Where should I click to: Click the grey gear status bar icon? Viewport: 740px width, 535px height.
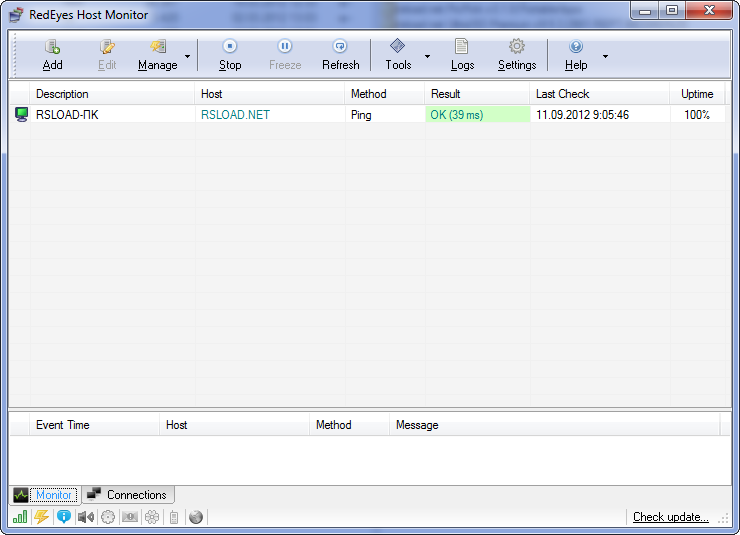tap(108, 517)
